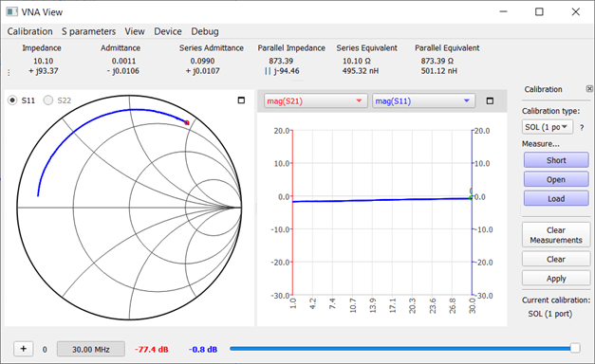Close the VNA View window
595x364 pixels.
pyautogui.click(x=576, y=11)
